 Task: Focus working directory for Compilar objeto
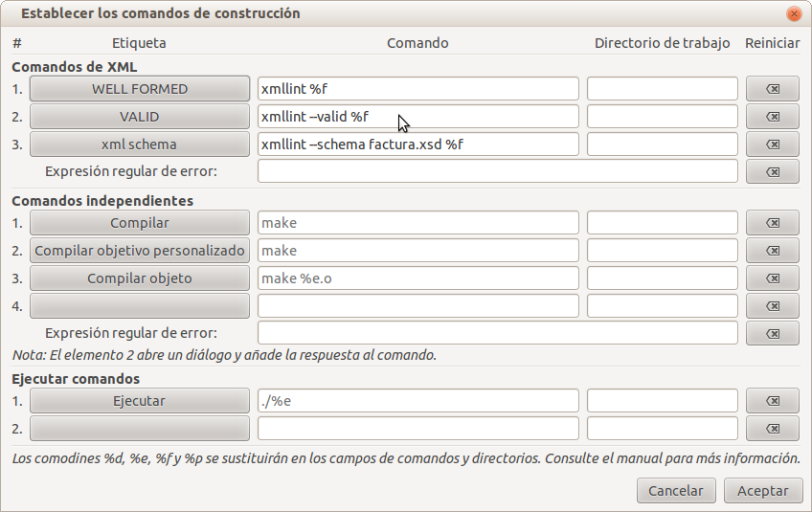point(663,278)
